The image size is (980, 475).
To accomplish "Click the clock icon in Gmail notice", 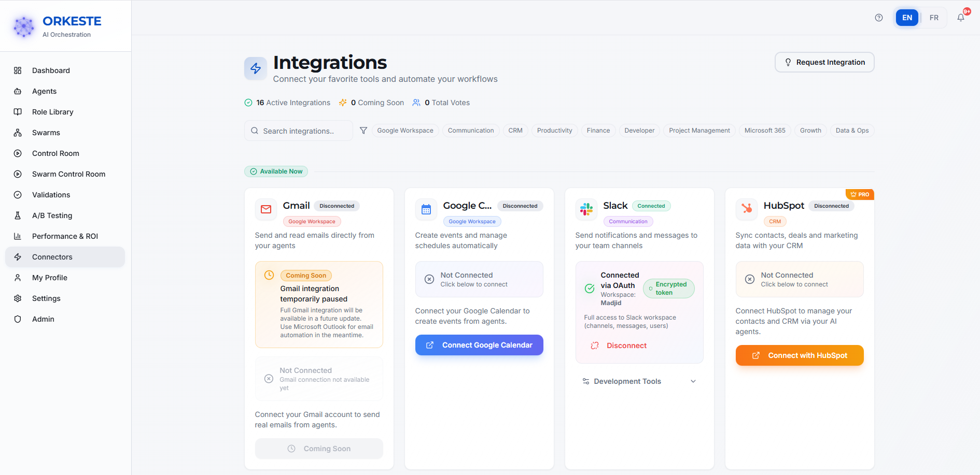I will [x=269, y=275].
